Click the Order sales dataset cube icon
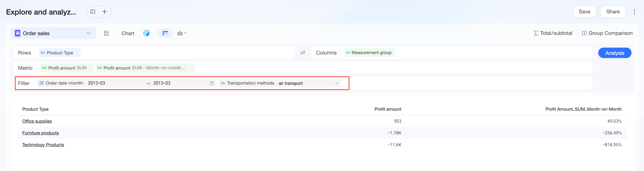Image resolution: width=644 pixels, height=171 pixels. (18, 33)
